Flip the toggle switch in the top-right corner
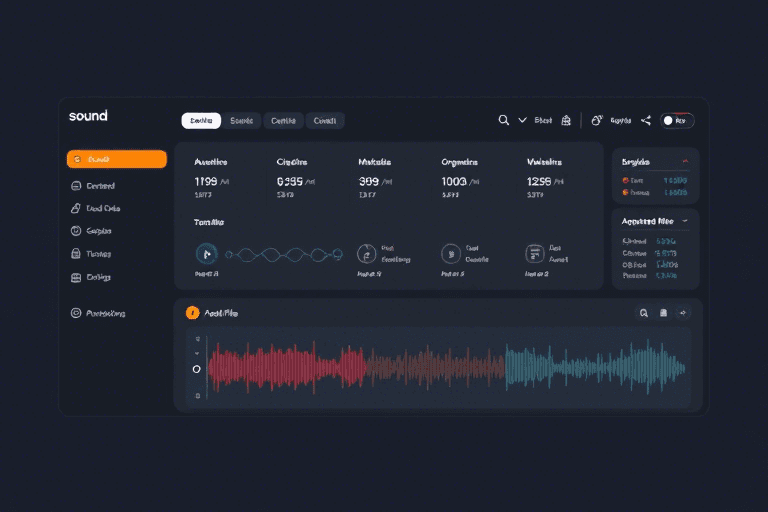768x512 pixels. coord(677,121)
